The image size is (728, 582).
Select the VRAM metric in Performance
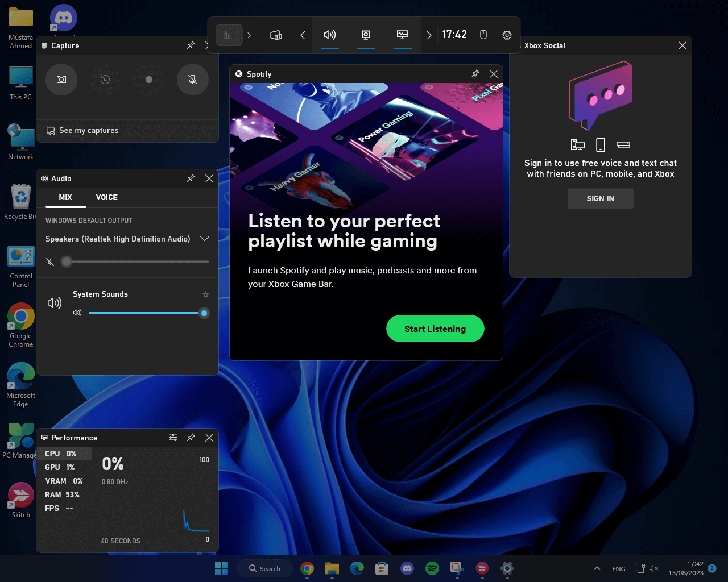click(x=64, y=481)
